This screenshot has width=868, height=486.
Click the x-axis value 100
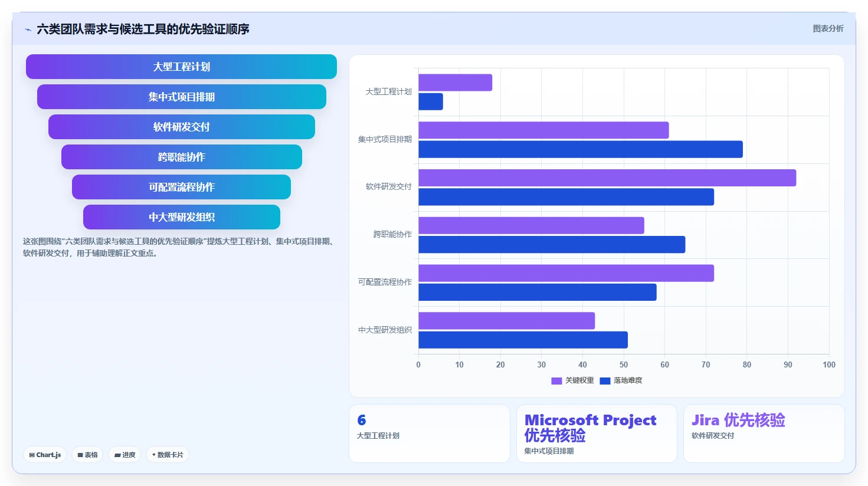[x=828, y=364]
